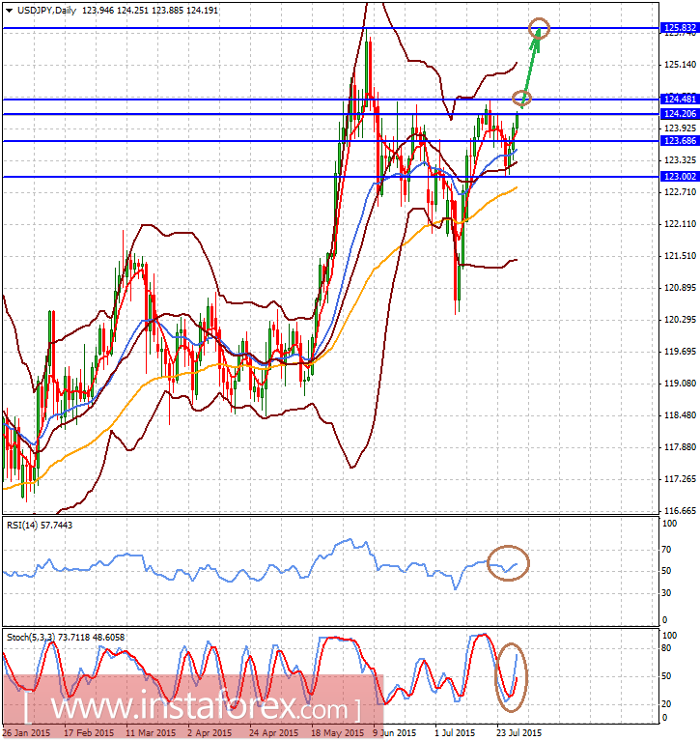The width and height of the screenshot is (700, 741).
Task: Select the 117.880 price scale value
Action: (x=680, y=447)
